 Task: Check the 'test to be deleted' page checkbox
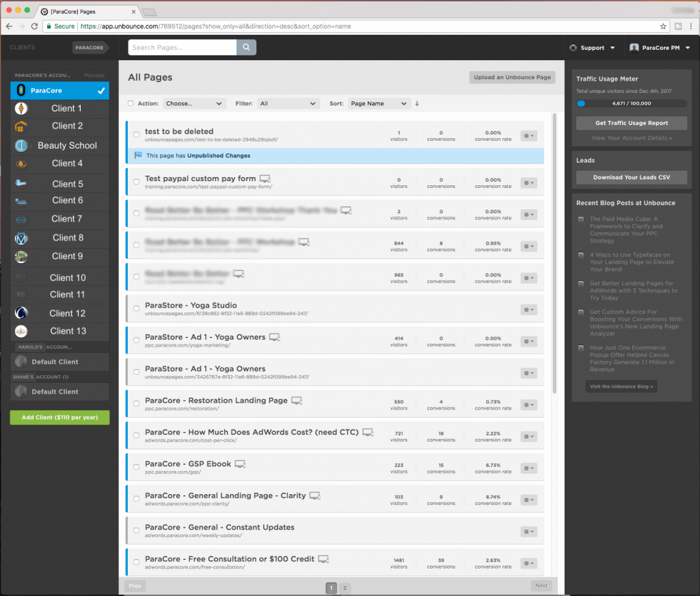pos(136,135)
